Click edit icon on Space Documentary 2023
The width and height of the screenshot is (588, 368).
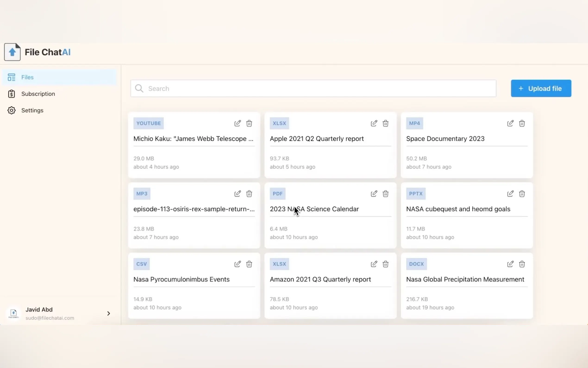(x=510, y=123)
